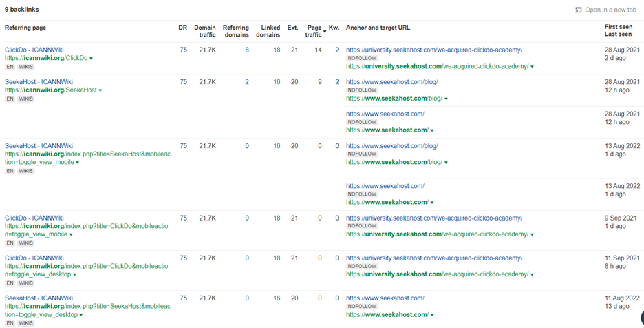The image size is (644, 328).
Task: Click the NOFOLLOW badge dated 11 Aug 2022
Action: point(362,306)
